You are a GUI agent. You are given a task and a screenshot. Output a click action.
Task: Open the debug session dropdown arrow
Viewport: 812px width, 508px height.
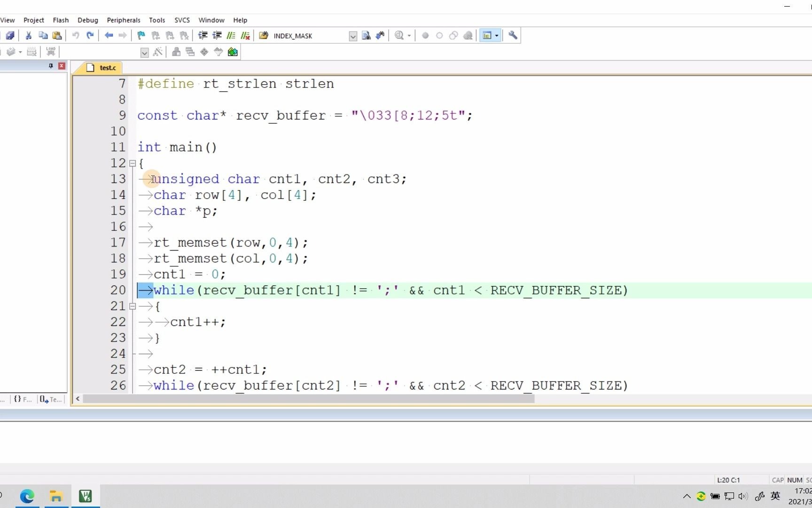[409, 36]
